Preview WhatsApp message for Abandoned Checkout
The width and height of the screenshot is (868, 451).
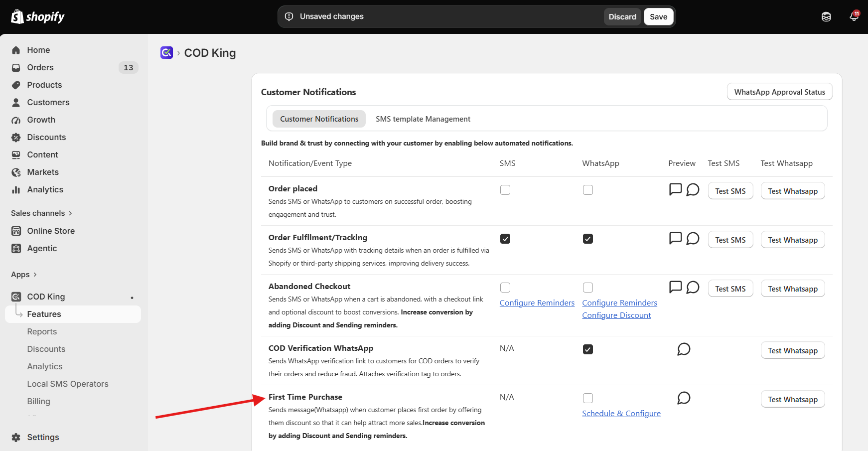click(693, 287)
